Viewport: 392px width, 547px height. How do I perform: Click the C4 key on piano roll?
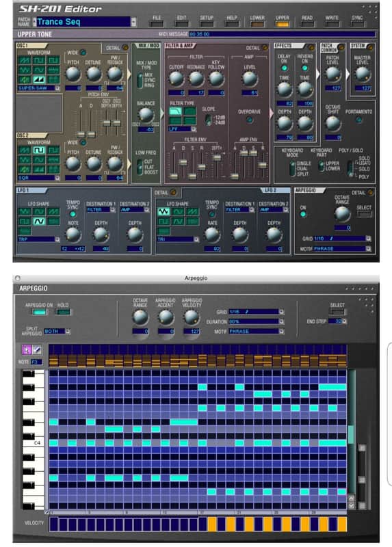(x=34, y=442)
